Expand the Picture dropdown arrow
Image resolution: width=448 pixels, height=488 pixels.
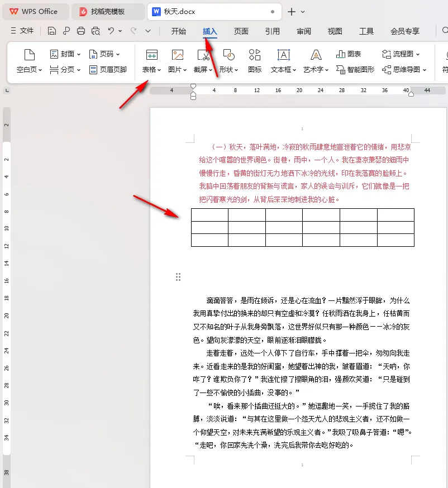(x=184, y=70)
